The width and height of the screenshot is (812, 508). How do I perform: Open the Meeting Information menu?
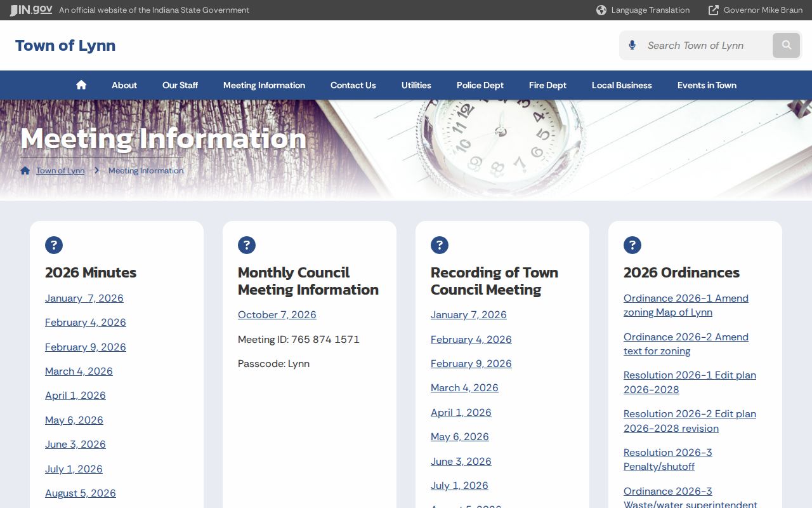coord(264,85)
